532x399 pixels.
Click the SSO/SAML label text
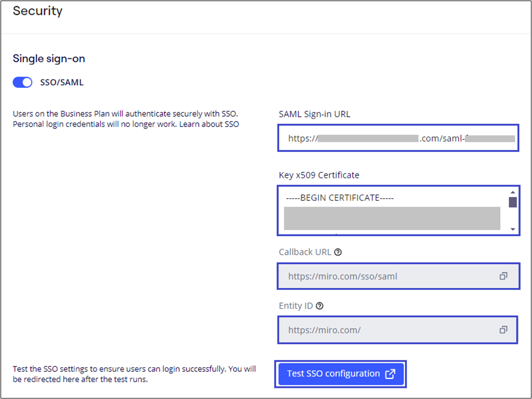62,83
